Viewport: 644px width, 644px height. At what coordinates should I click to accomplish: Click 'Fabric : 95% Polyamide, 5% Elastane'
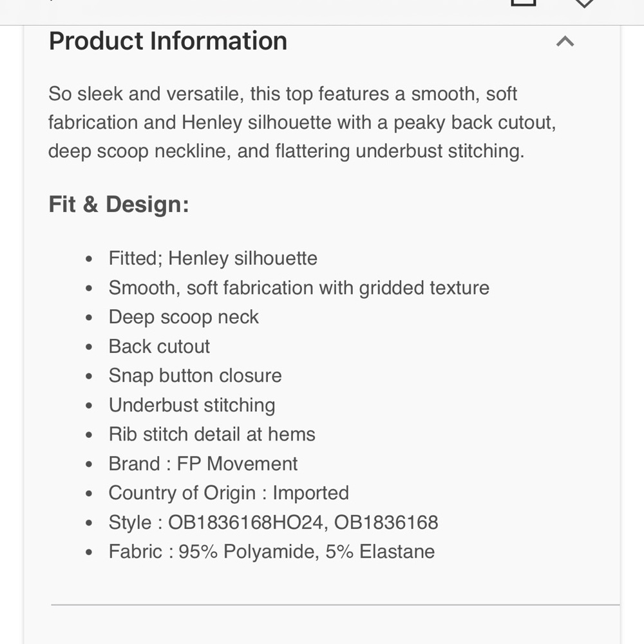(x=272, y=552)
